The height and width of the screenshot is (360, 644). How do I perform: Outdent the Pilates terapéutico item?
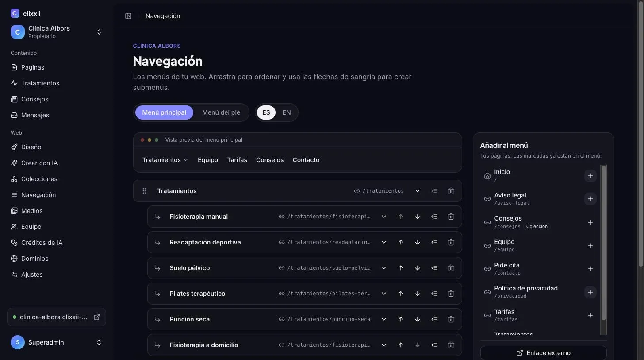click(434, 294)
